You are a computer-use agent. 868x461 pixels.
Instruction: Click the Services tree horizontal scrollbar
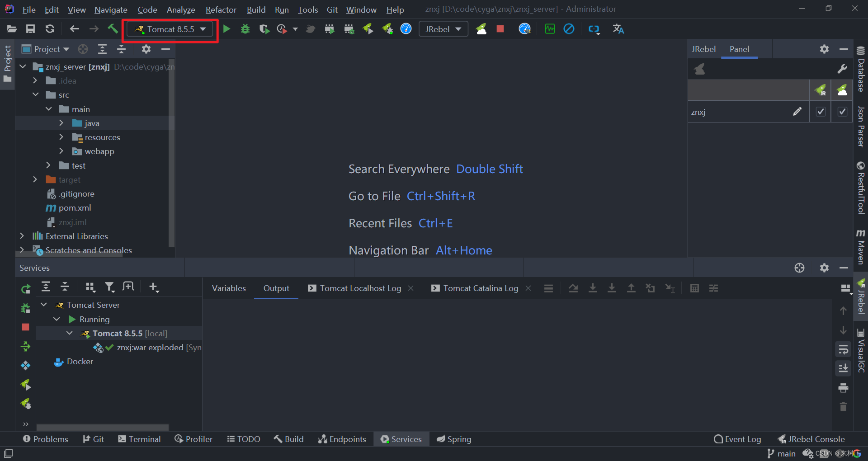(103, 427)
